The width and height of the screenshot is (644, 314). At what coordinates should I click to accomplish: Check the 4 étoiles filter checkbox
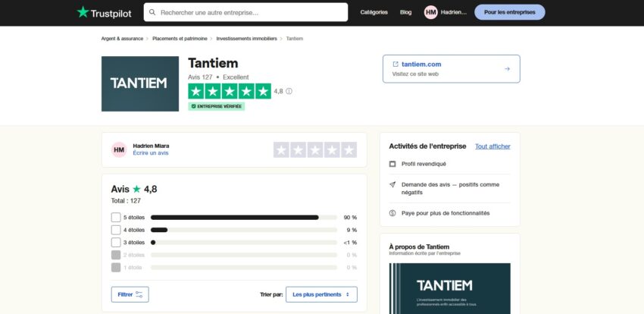point(116,230)
